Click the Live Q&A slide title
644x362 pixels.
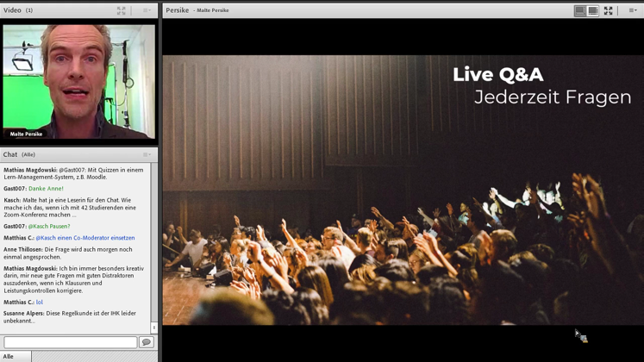[498, 75]
